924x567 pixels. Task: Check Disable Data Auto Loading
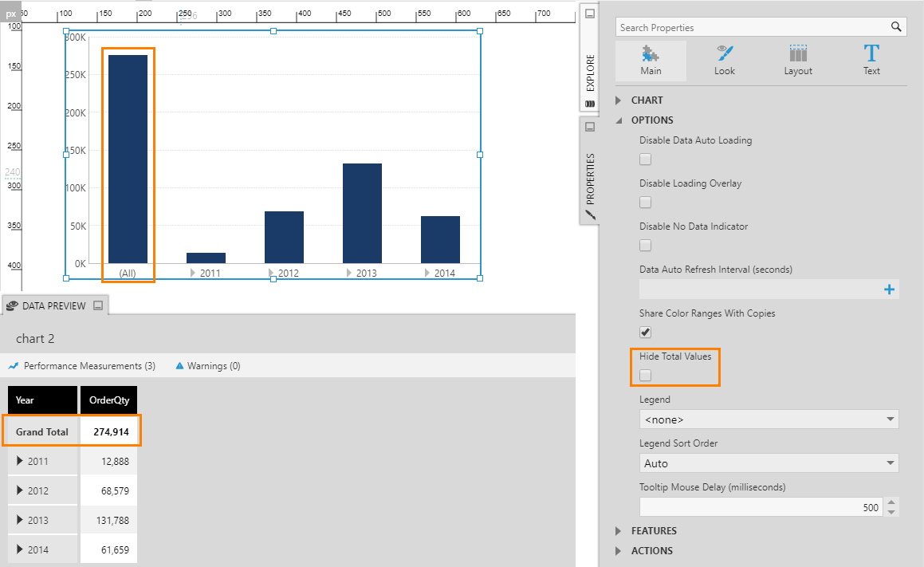pyautogui.click(x=646, y=159)
